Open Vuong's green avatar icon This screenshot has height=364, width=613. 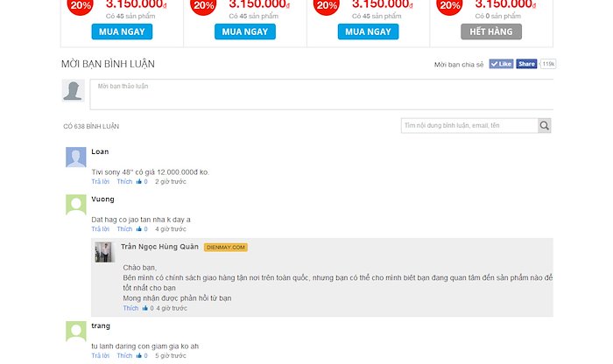[x=76, y=204]
